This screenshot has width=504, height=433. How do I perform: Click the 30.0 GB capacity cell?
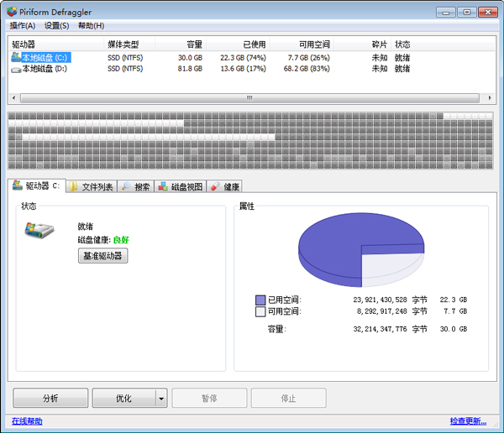[x=190, y=58]
